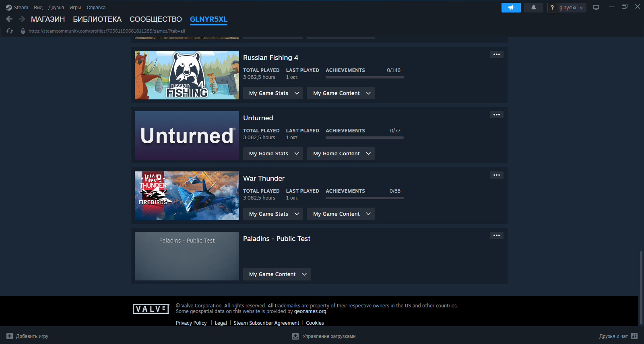The width and height of the screenshot is (644, 344).
Task: Click Добавить игру text button
Action: pyautogui.click(x=32, y=336)
